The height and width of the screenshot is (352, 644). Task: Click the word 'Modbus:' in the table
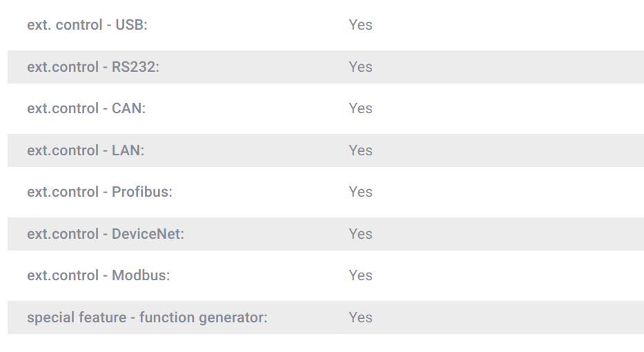pyautogui.click(x=141, y=275)
